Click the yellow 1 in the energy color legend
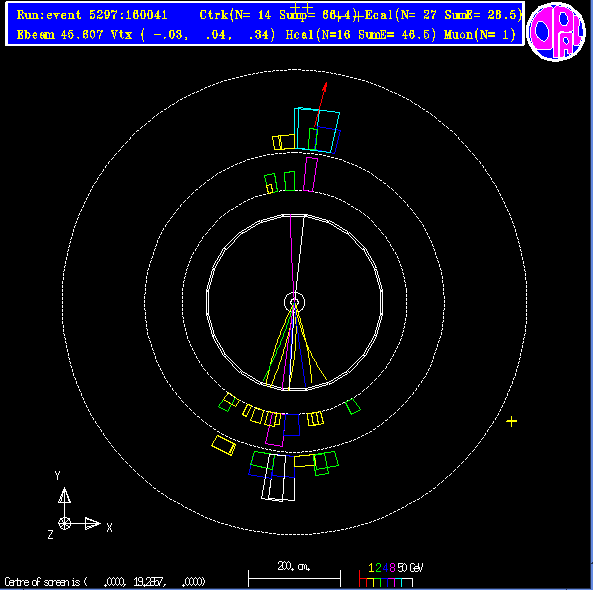The width and height of the screenshot is (593, 590). pos(371,568)
